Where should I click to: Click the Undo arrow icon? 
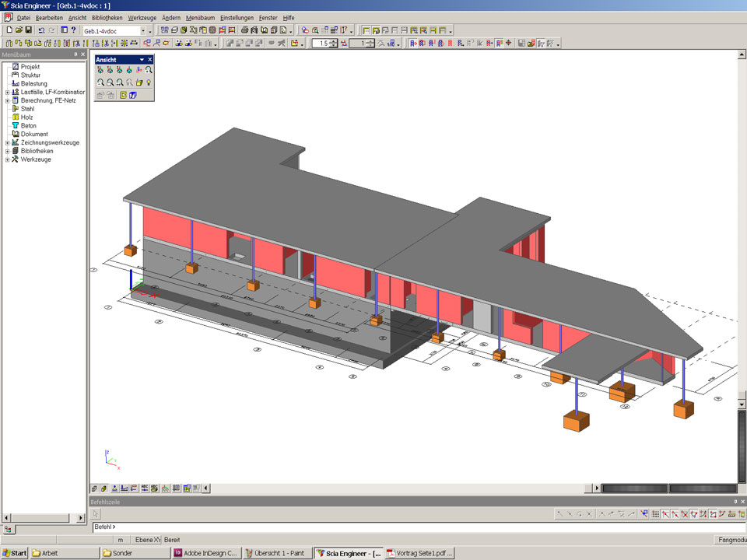coord(41,30)
